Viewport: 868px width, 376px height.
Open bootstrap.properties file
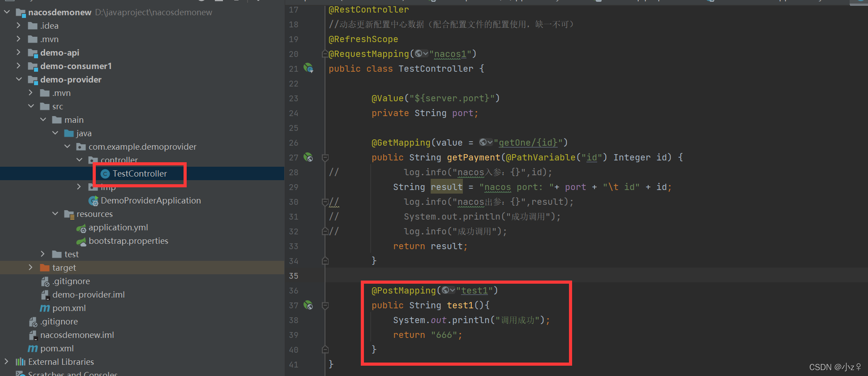pos(128,241)
